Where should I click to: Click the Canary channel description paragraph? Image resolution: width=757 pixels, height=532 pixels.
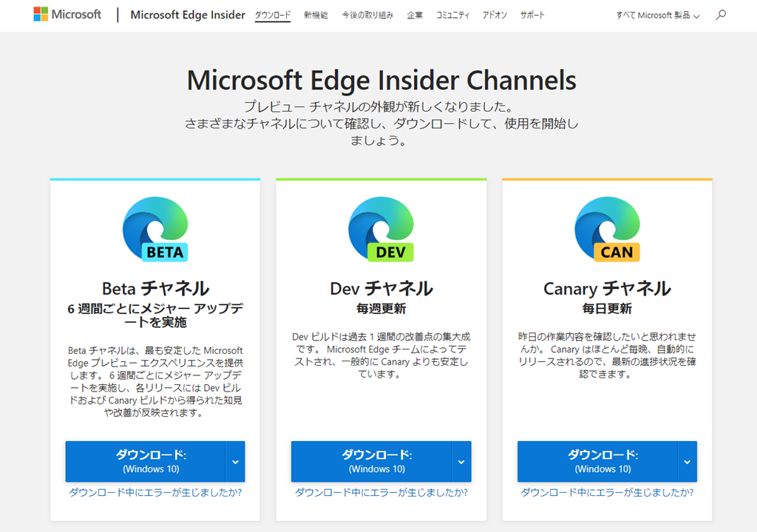click(x=608, y=355)
